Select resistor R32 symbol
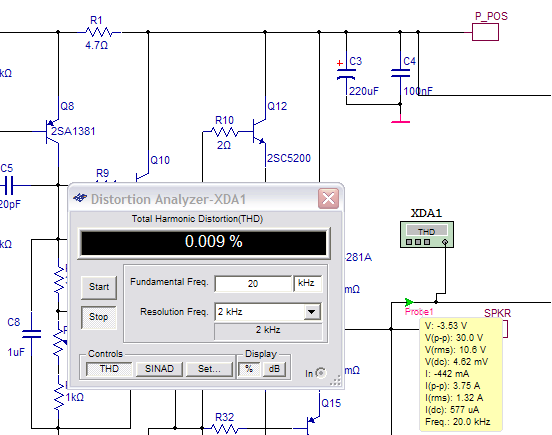The width and height of the screenshot is (552, 435). coord(225,429)
